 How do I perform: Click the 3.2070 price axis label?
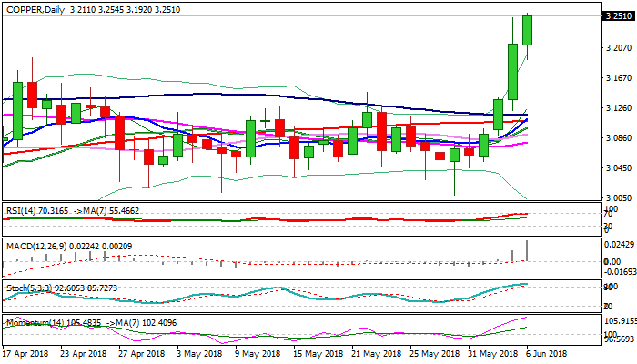pos(618,47)
